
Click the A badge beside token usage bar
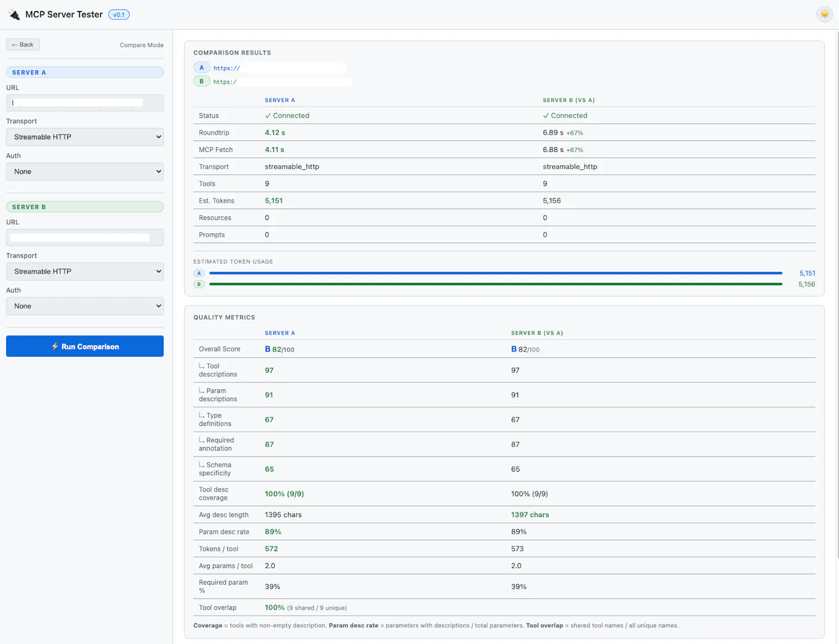199,273
